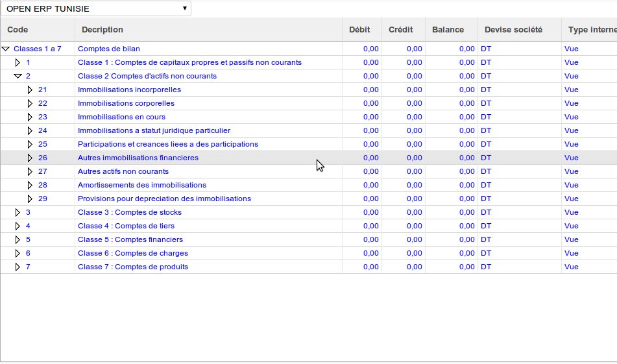Expand account 22 disclosure triangle
This screenshot has width=617, height=364.
[30, 103]
